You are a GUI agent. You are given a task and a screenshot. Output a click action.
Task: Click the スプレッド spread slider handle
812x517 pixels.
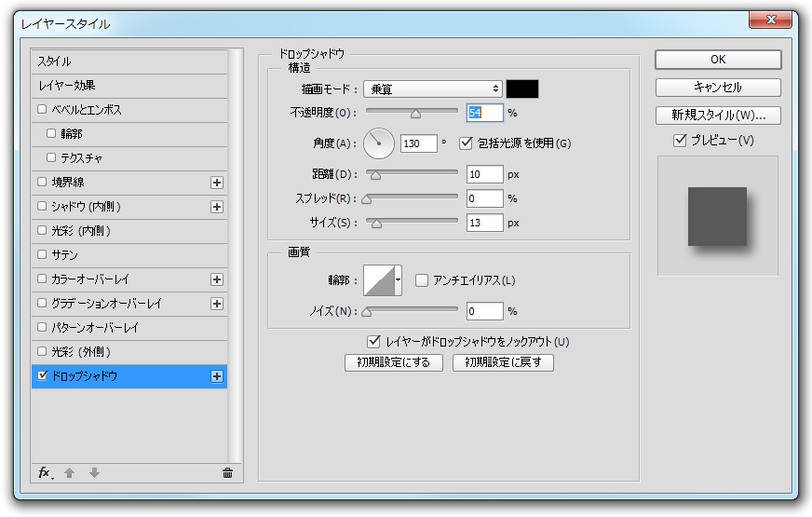(367, 199)
